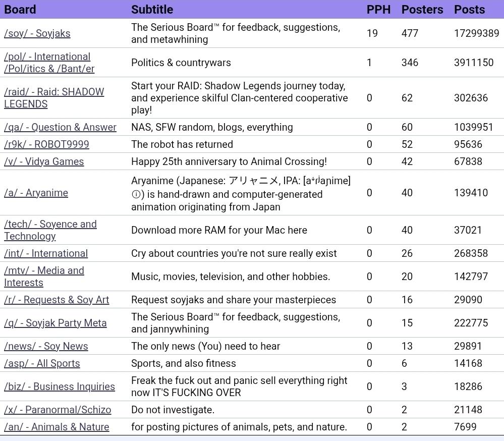Open /qa/ - Question & Answer board
The height and width of the screenshot is (441, 504).
(x=60, y=127)
